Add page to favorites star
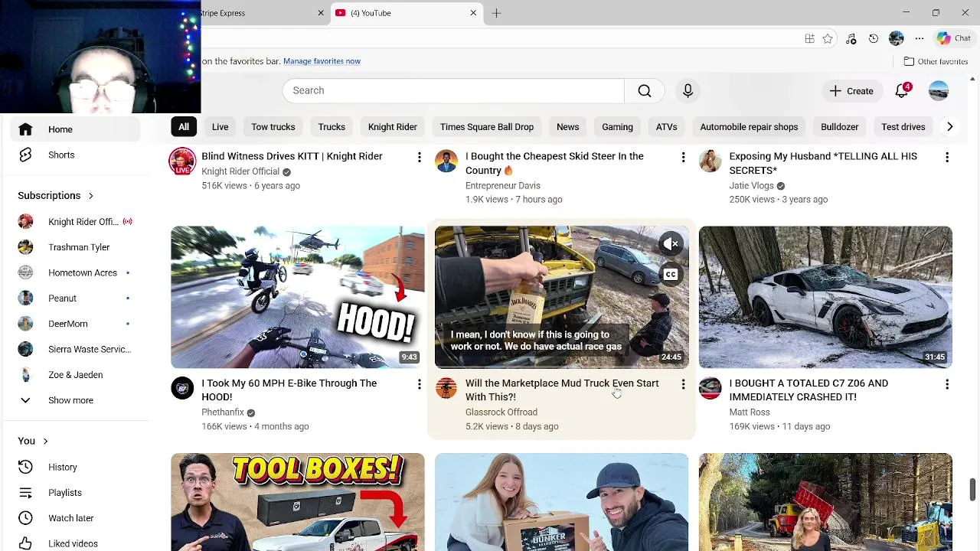Viewport: 980px width, 551px height. pos(828,39)
